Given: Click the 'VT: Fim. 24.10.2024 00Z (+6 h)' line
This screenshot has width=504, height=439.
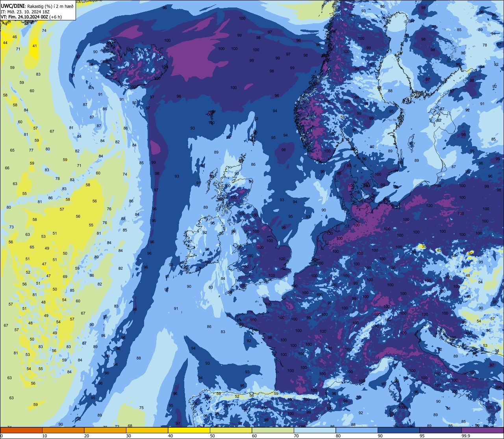Looking at the screenshot, I should (31, 17).
